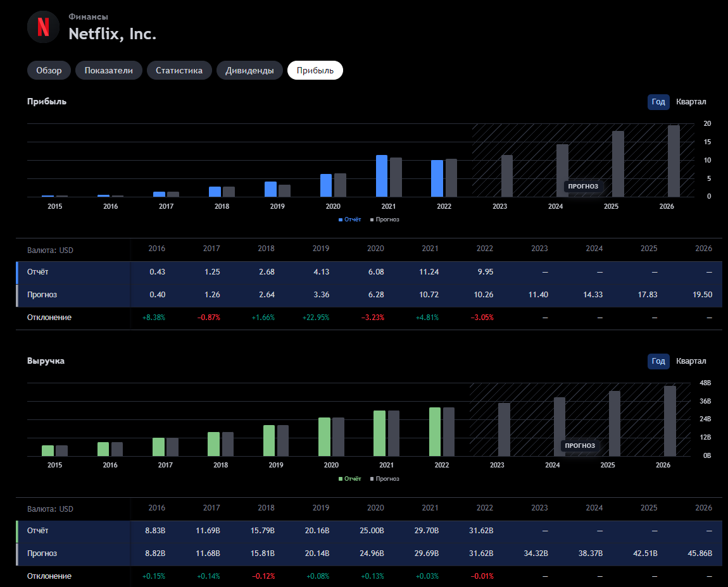Image resolution: width=728 pixels, height=587 pixels.
Task: Click the 2025 forecast revenue bar
Action: (x=615, y=424)
